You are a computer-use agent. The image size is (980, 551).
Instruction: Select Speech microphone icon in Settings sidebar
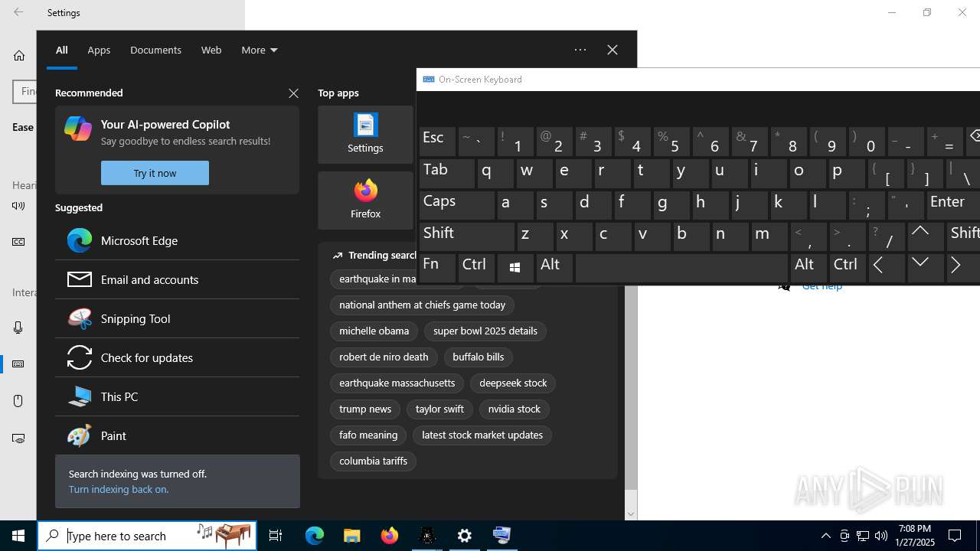coord(18,328)
